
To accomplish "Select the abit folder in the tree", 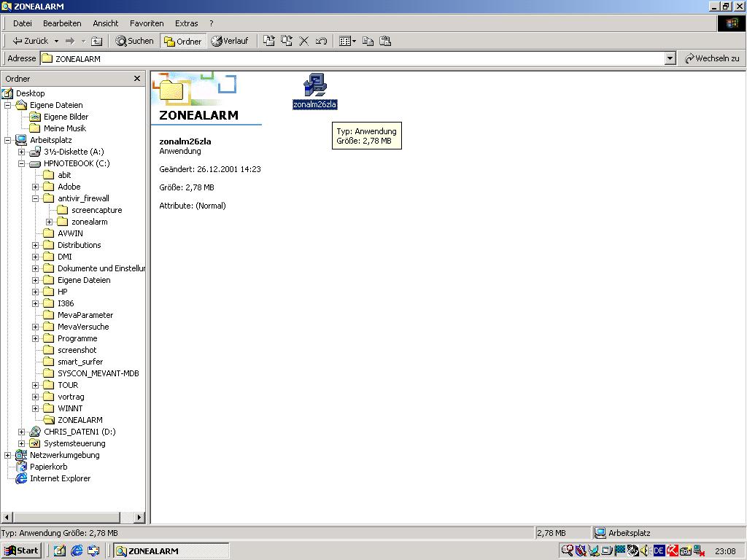I will 57,175.
